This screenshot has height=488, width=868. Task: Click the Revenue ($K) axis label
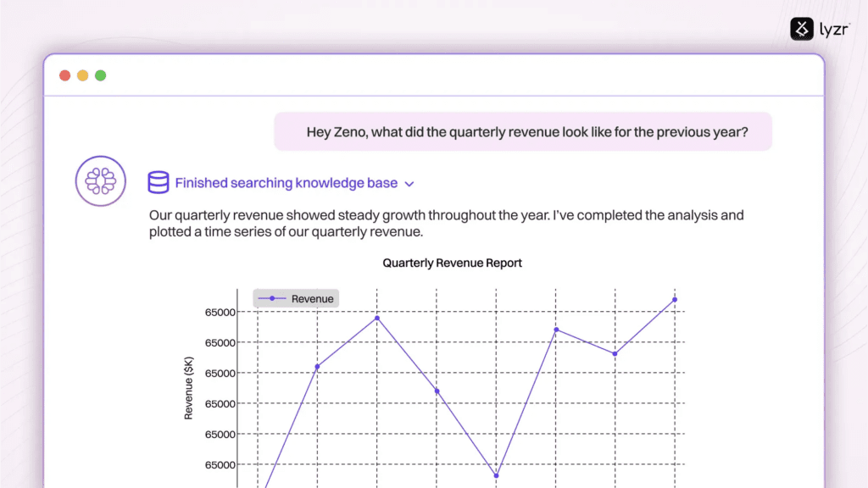tap(189, 388)
